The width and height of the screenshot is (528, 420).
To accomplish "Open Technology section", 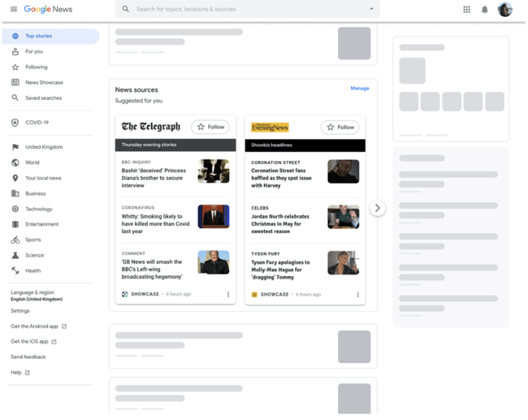I will (39, 209).
